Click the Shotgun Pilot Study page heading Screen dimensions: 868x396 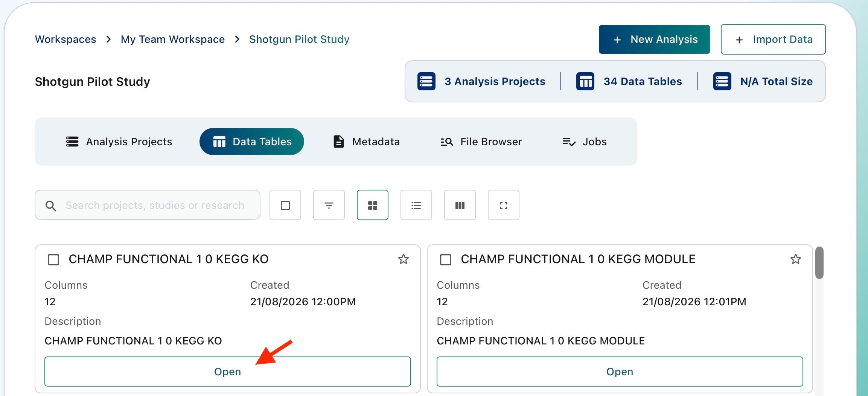point(93,82)
